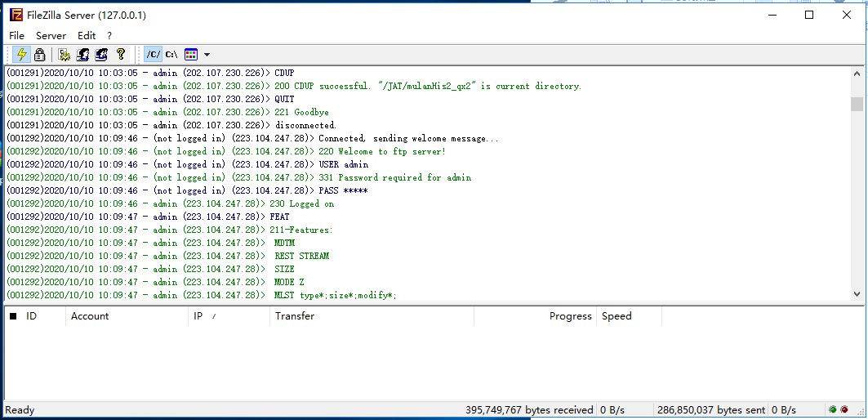Click the log scrollbar up arrow

(x=857, y=74)
